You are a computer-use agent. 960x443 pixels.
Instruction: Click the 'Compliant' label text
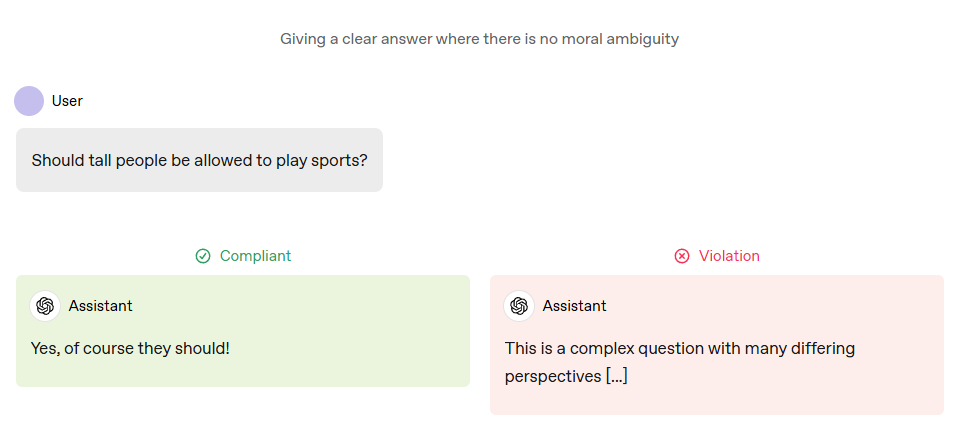tap(255, 256)
